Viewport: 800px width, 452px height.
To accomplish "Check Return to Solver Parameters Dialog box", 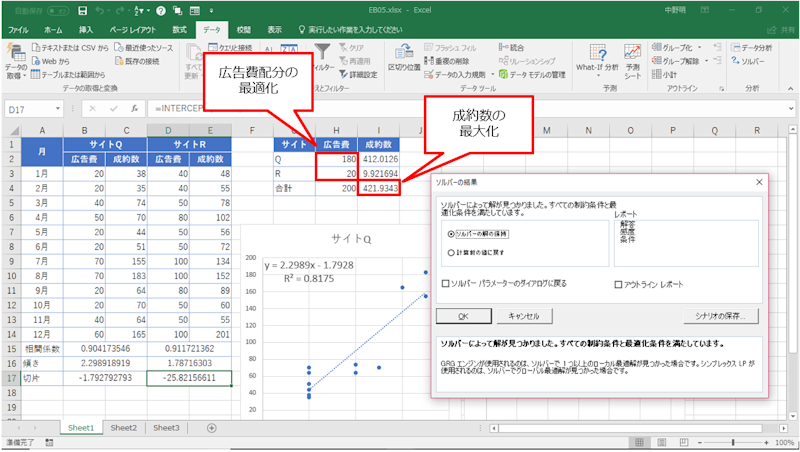I will click(x=445, y=284).
